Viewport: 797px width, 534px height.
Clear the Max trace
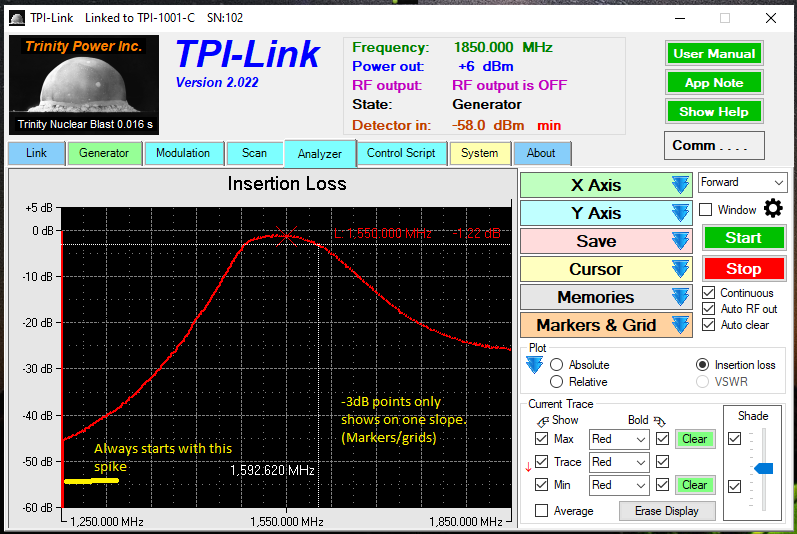[x=695, y=439]
